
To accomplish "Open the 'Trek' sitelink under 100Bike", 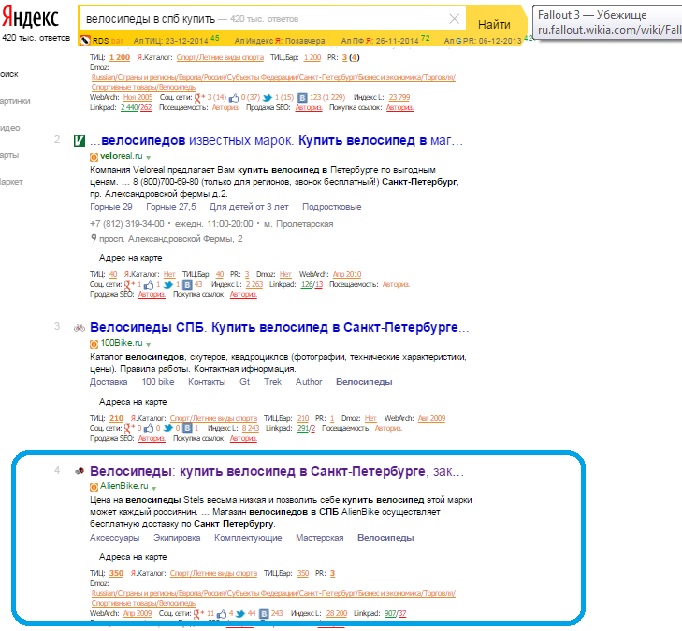I will (273, 382).
